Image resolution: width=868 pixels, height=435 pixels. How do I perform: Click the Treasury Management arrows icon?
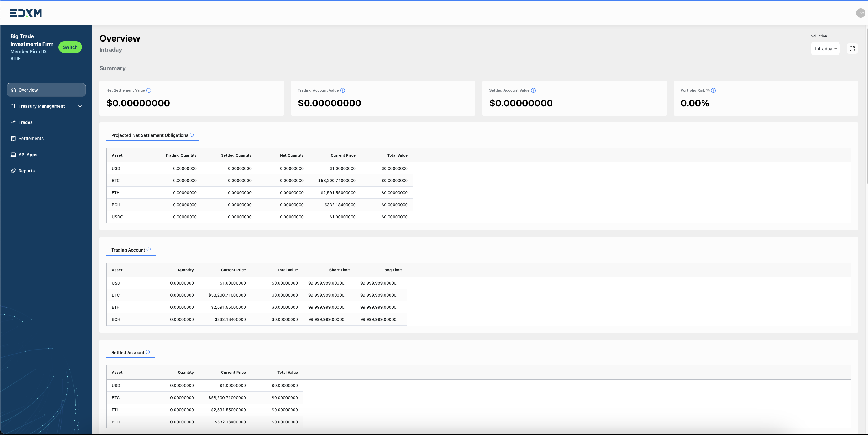click(14, 106)
